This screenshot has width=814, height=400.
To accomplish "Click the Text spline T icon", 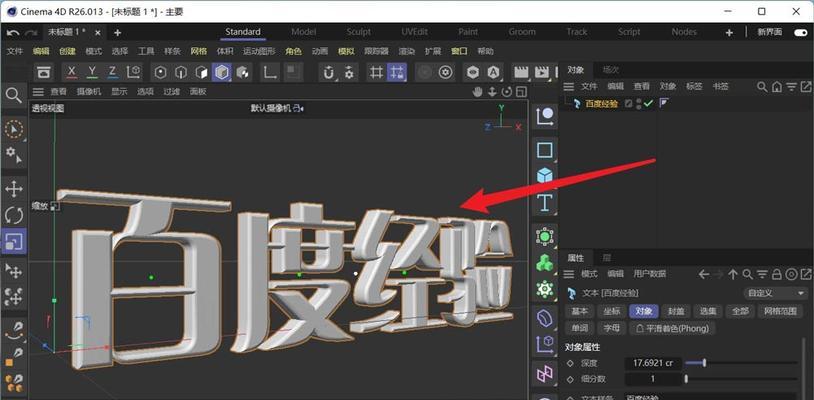I will [x=544, y=203].
